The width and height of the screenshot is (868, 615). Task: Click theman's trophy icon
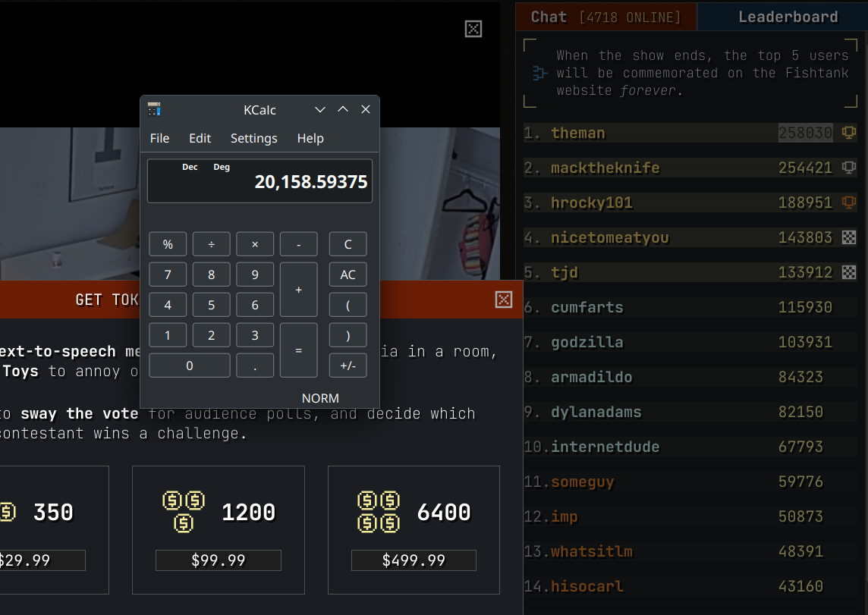tap(848, 133)
